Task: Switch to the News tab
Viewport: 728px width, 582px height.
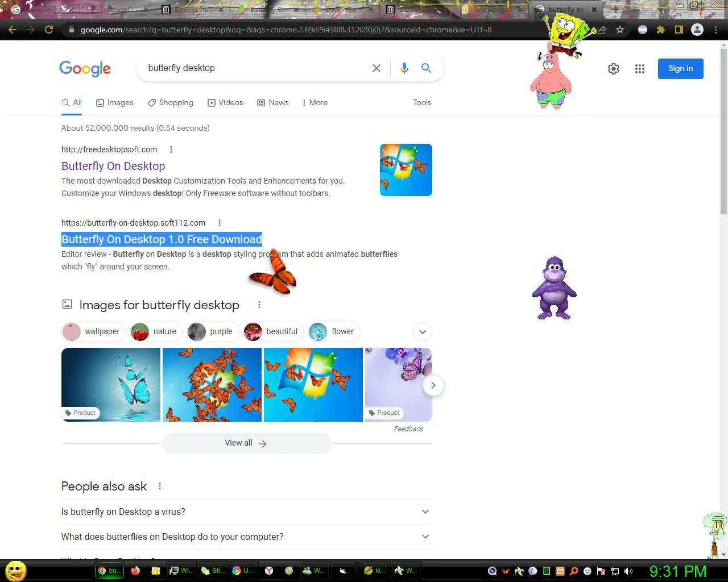Action: (x=273, y=103)
